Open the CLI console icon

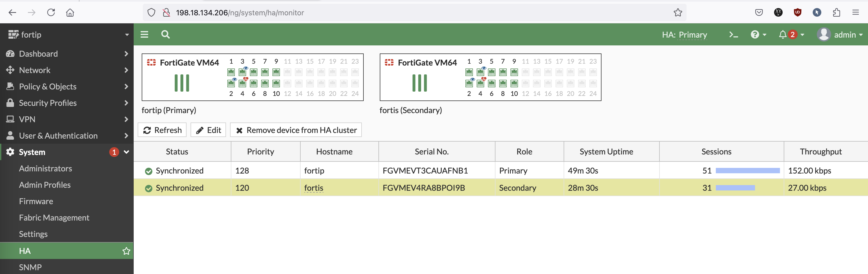pyautogui.click(x=733, y=35)
